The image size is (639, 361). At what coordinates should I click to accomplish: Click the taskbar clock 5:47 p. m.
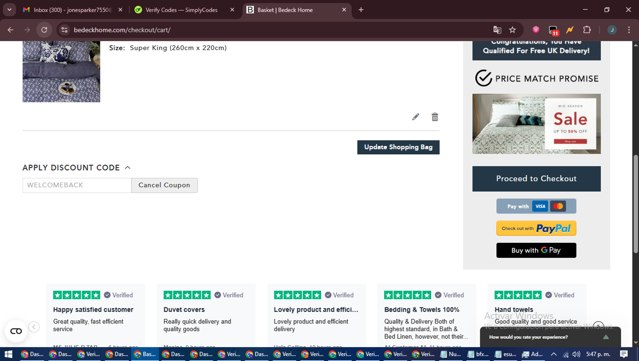coord(598,354)
